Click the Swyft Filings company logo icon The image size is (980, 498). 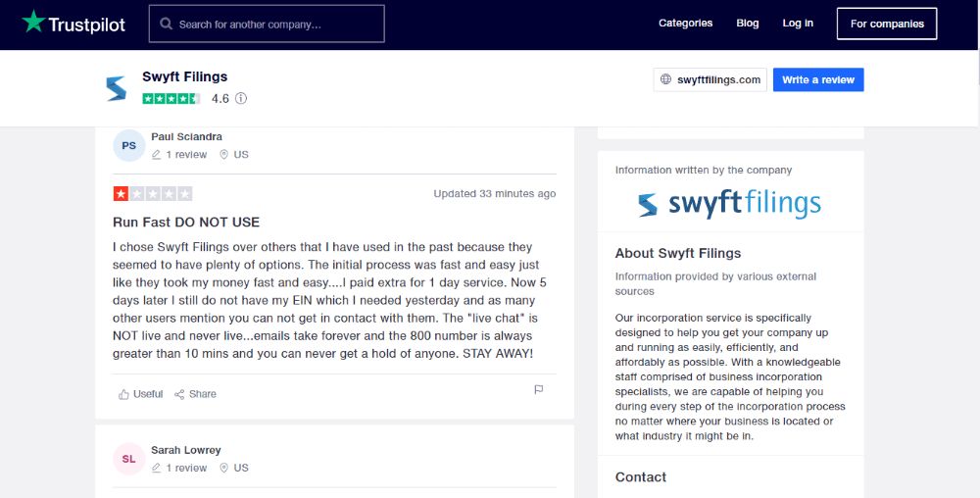117,88
